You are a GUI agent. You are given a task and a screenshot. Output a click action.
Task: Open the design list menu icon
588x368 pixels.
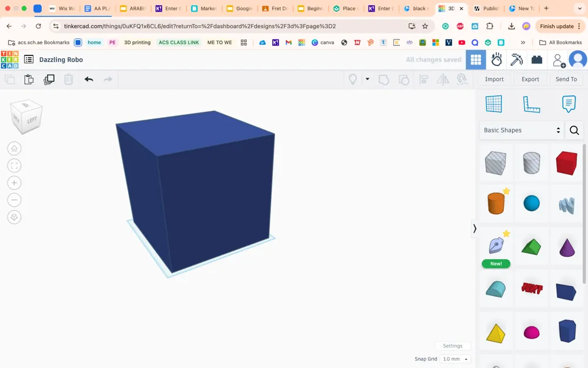[29, 59]
